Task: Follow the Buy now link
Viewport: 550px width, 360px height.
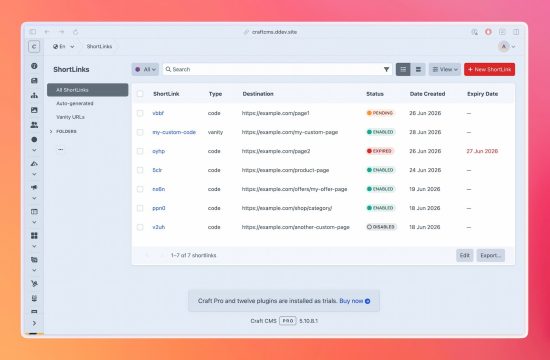Action: 355,301
